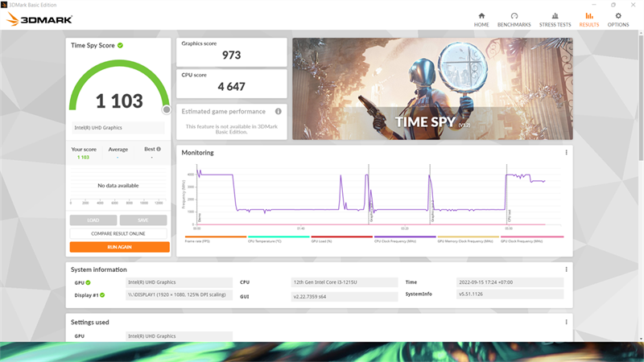The height and width of the screenshot is (362, 644).
Task: Switch to the Results section
Action: 589,19
